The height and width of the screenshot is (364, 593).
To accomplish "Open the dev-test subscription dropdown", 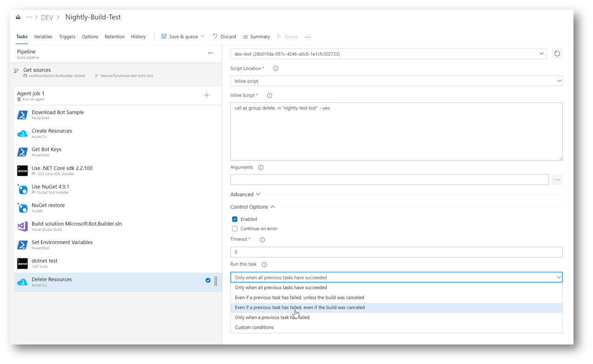I will [388, 53].
